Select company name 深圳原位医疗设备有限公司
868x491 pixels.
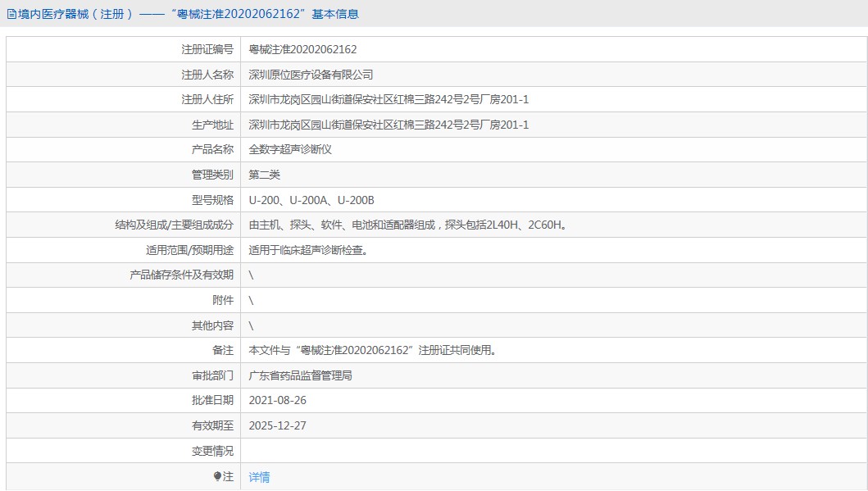(311, 75)
